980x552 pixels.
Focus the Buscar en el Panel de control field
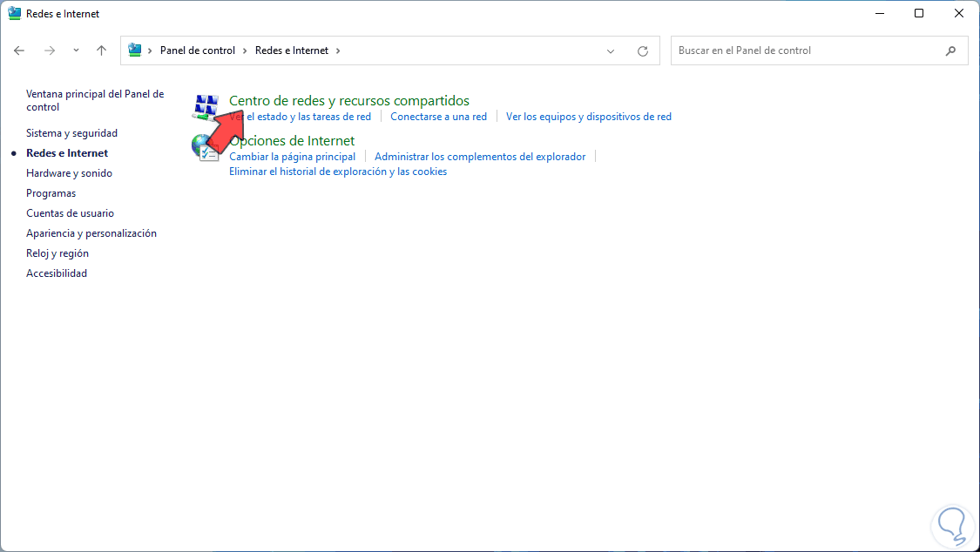click(x=820, y=50)
